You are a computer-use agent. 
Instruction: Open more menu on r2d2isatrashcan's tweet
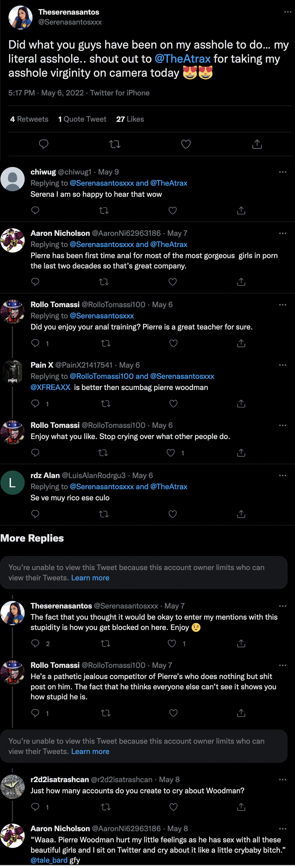click(283, 779)
